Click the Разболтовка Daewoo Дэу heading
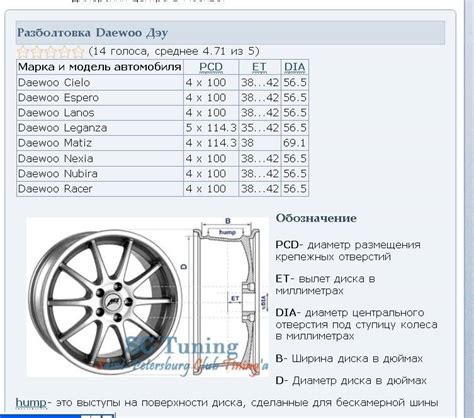Image resolution: width=474 pixels, height=418 pixels. coord(92,33)
